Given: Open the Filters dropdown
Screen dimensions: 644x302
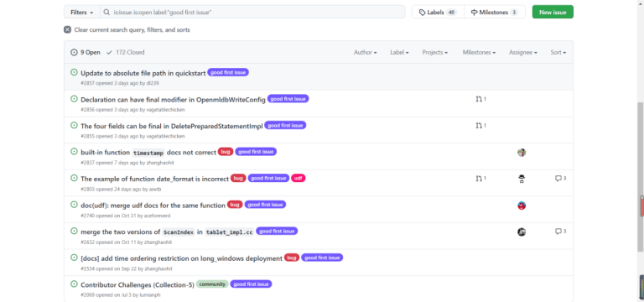Looking at the screenshot, I should pos(81,12).
